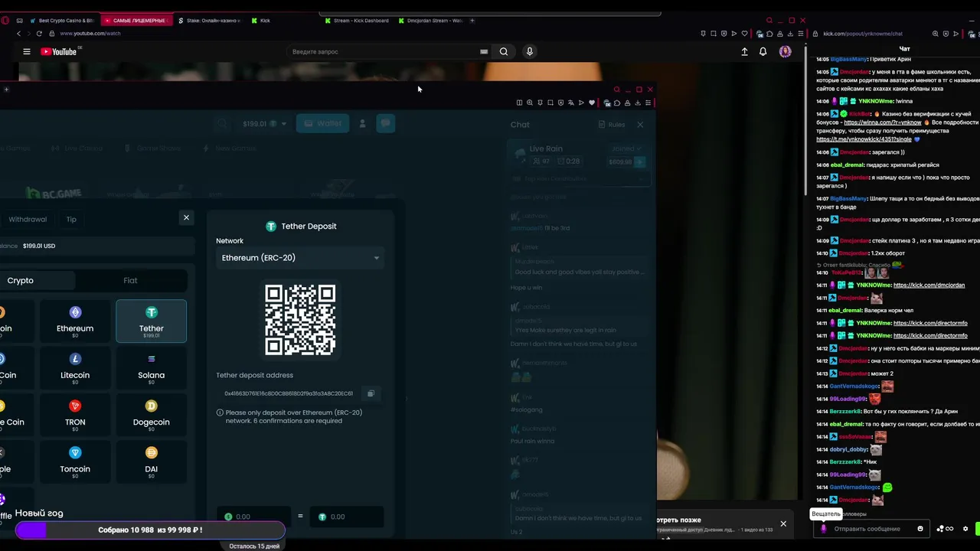The width and height of the screenshot is (980, 551).
Task: Switch to the Kick browser tab
Action: [x=264, y=21]
